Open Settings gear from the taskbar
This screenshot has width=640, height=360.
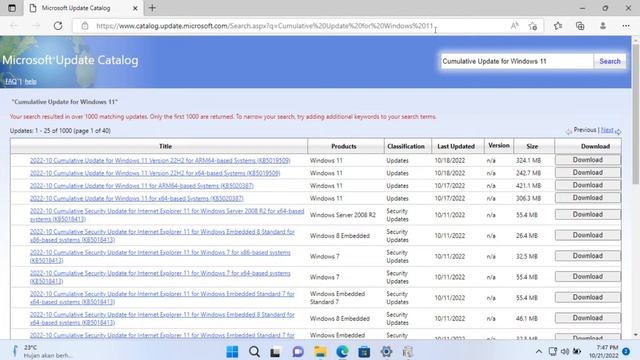(x=386, y=351)
